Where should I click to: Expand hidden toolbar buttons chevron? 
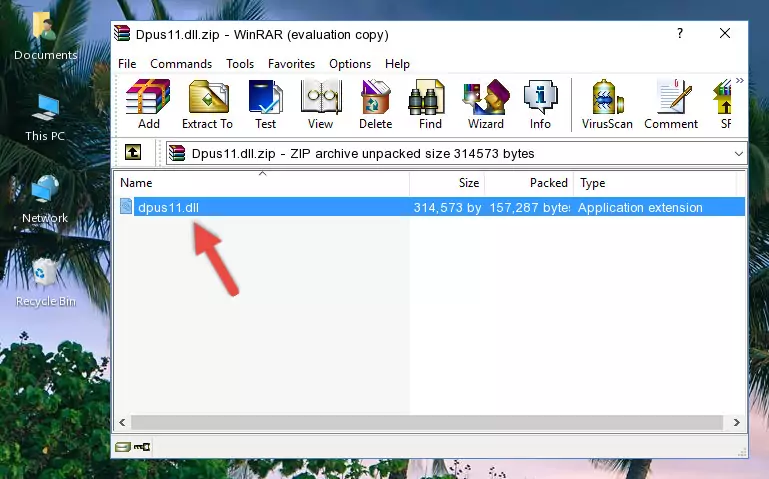740,80
